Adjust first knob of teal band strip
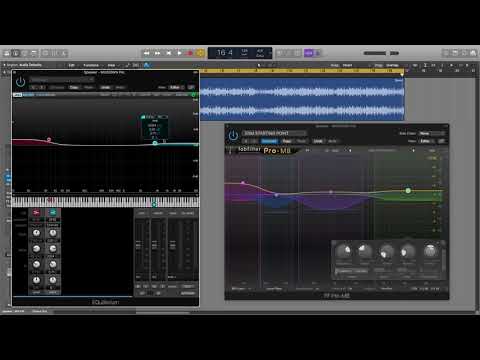480x360 pixels. pyautogui.click(x=53, y=233)
